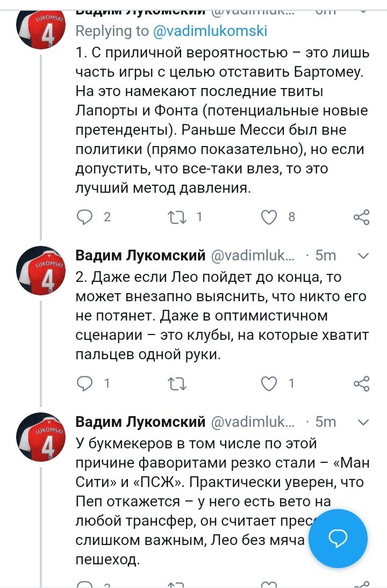The width and height of the screenshot is (387, 588).
Task: Reply to the first tweet about Бартомеу
Action: [x=85, y=217]
